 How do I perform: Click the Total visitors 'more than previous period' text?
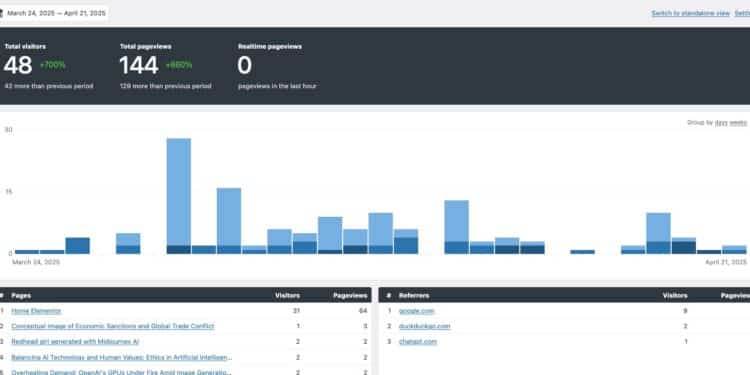pyautogui.click(x=49, y=87)
